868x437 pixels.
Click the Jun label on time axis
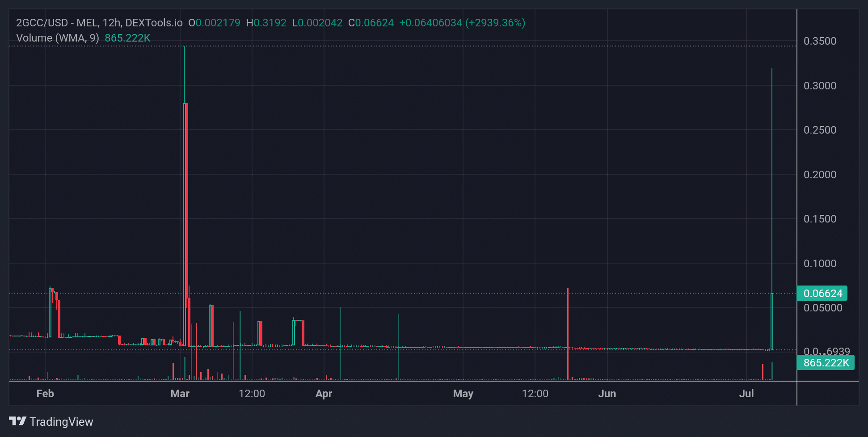[x=607, y=394]
